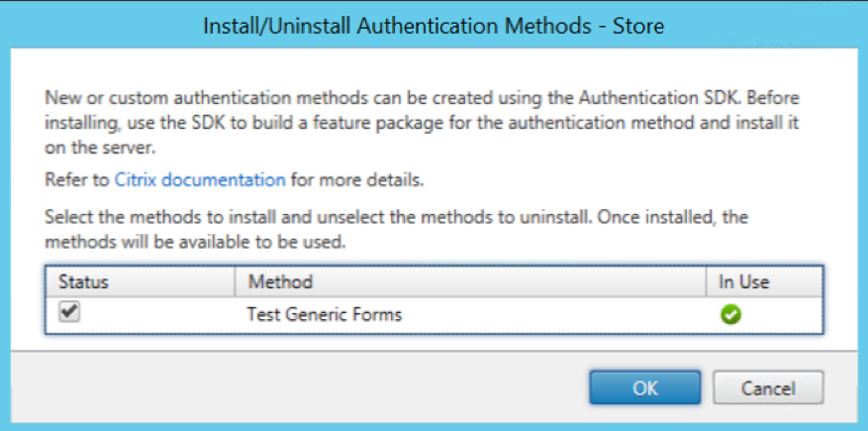868x431 pixels.
Task: Click the divider between Method and In Use headers
Action: coord(706,282)
